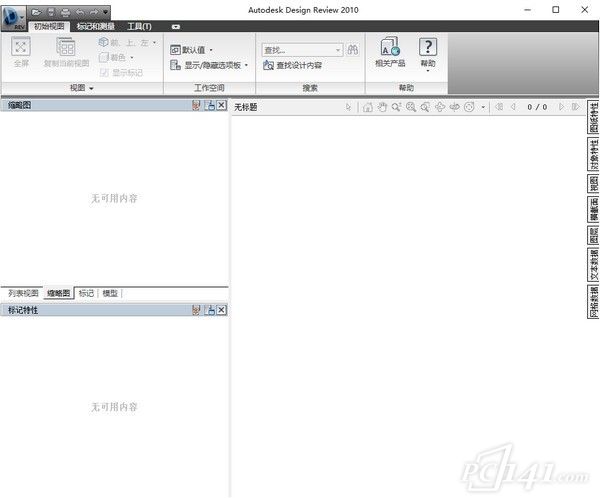The width and height of the screenshot is (600, 498).
Task: Switch to the 标记和测量 ribbon tab
Action: [96, 26]
